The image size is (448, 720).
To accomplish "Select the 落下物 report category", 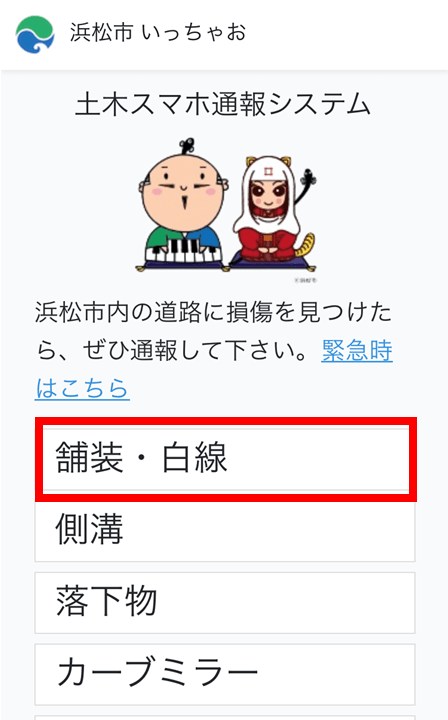I will tap(225, 602).
